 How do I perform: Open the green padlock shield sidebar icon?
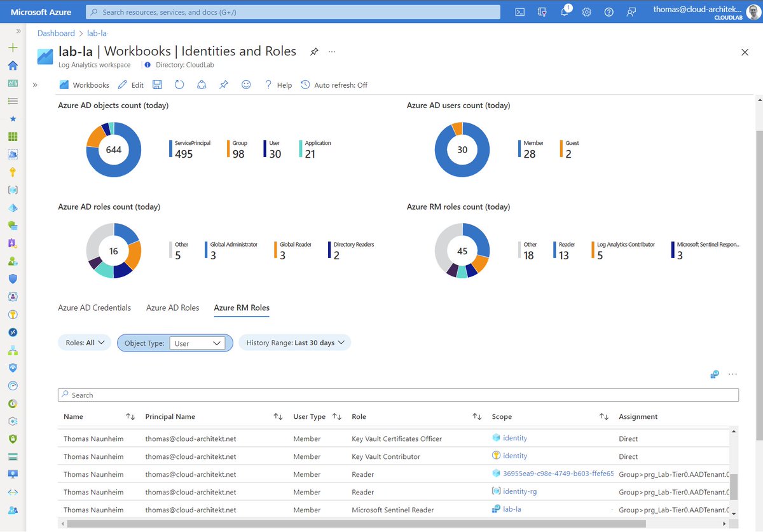pos(13,439)
